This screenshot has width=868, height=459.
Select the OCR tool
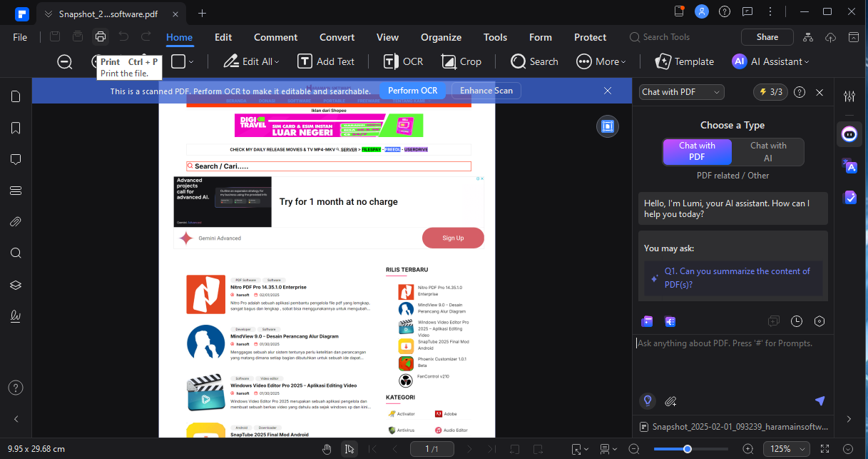pyautogui.click(x=403, y=61)
